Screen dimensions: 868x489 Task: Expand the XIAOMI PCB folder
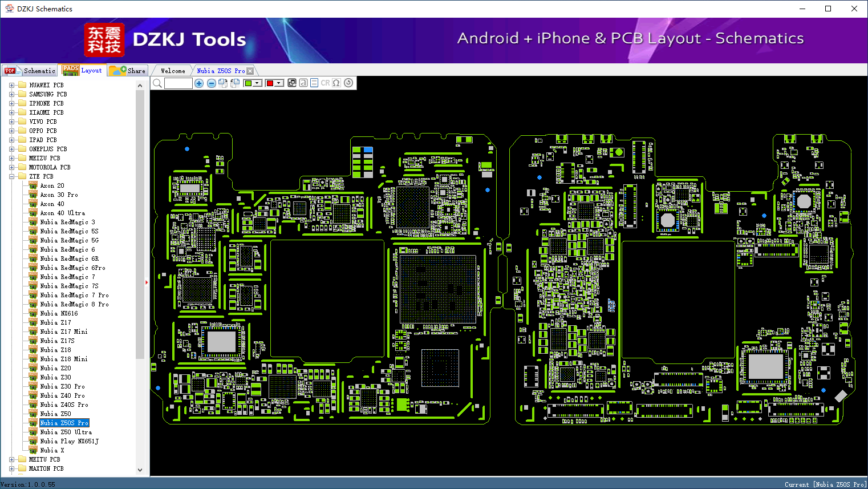click(12, 112)
